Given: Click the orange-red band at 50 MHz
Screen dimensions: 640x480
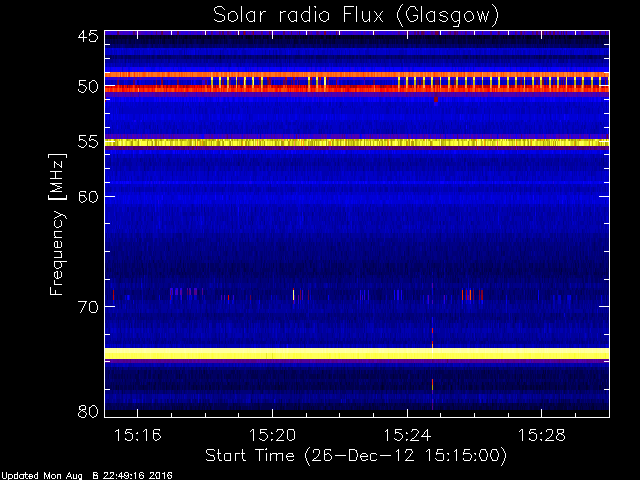Looking at the screenshot, I should click(x=357, y=89).
